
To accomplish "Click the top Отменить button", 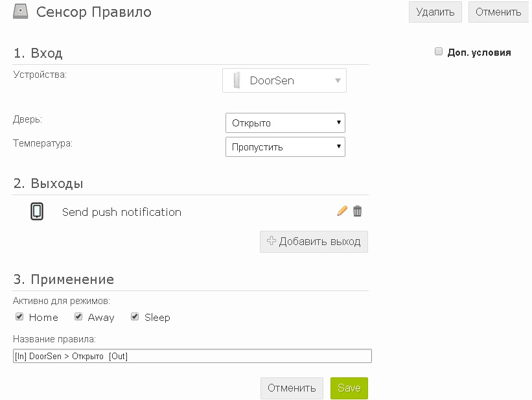I will 498,12.
